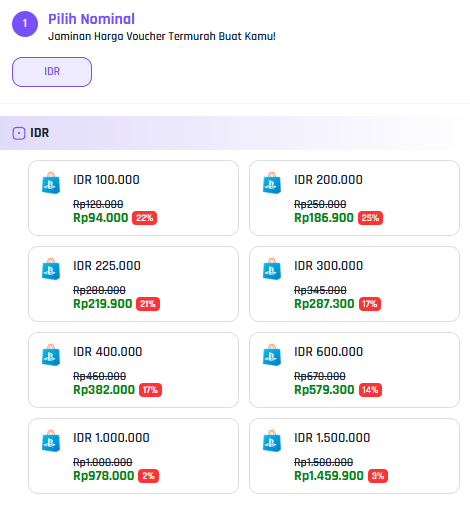Click the Rp186.900 price

[324, 218]
